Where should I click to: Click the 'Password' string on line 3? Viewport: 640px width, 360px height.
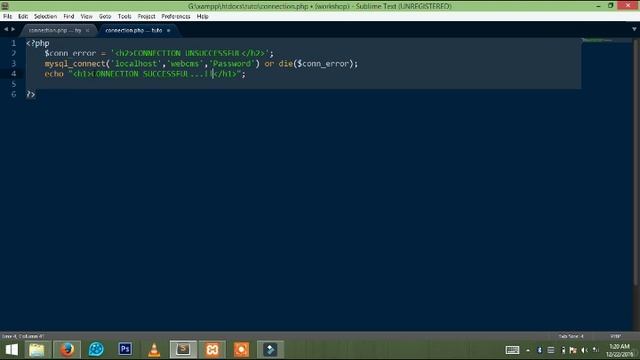tap(232, 64)
